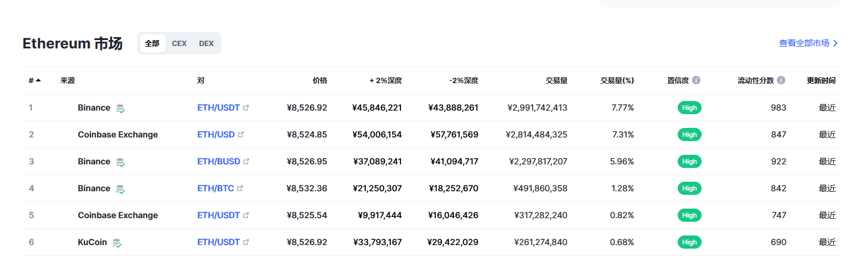Click reserves icon in first Binance row

tap(120, 108)
